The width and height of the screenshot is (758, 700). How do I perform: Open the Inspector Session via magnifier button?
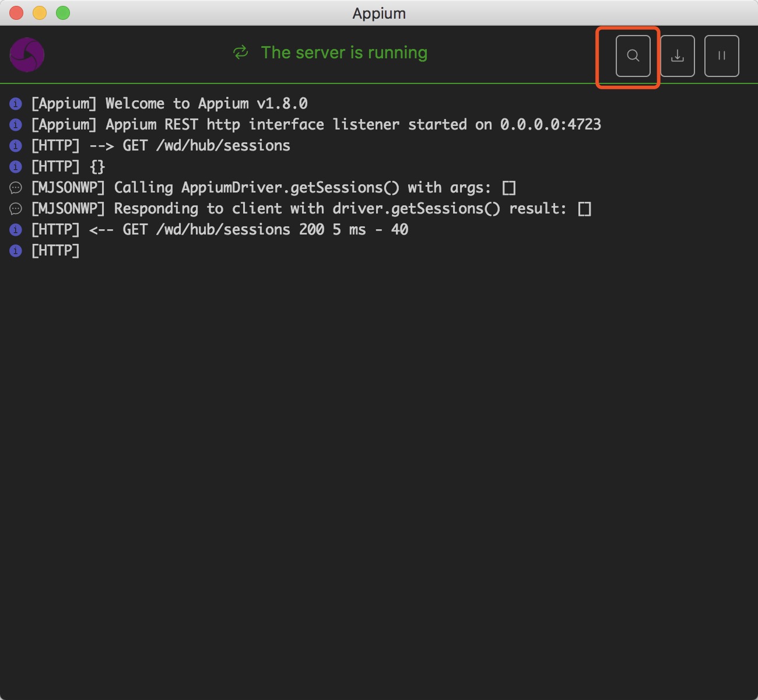coord(633,56)
